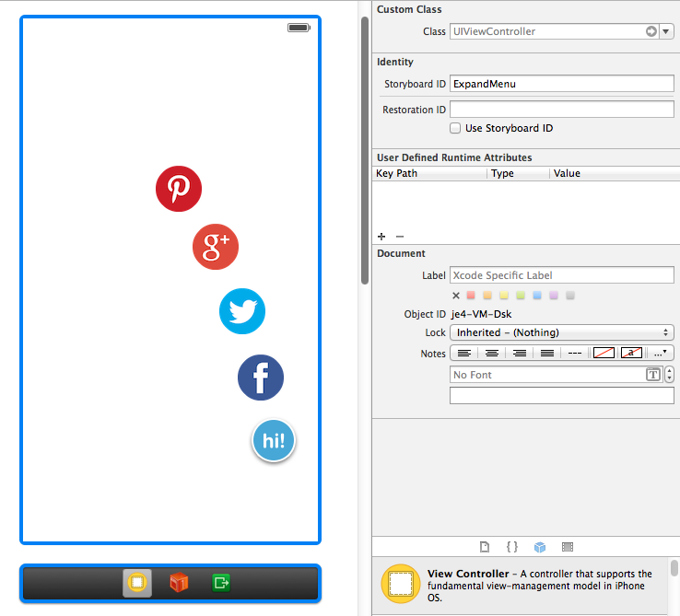
Task: Align notes text left
Action: click(x=464, y=354)
